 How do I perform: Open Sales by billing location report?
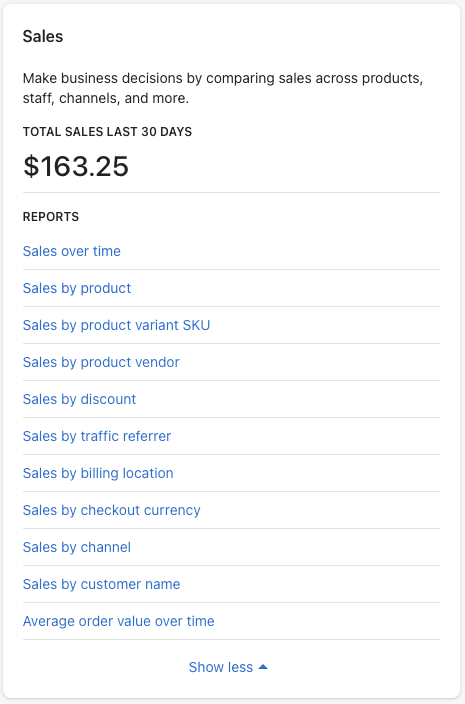point(98,473)
